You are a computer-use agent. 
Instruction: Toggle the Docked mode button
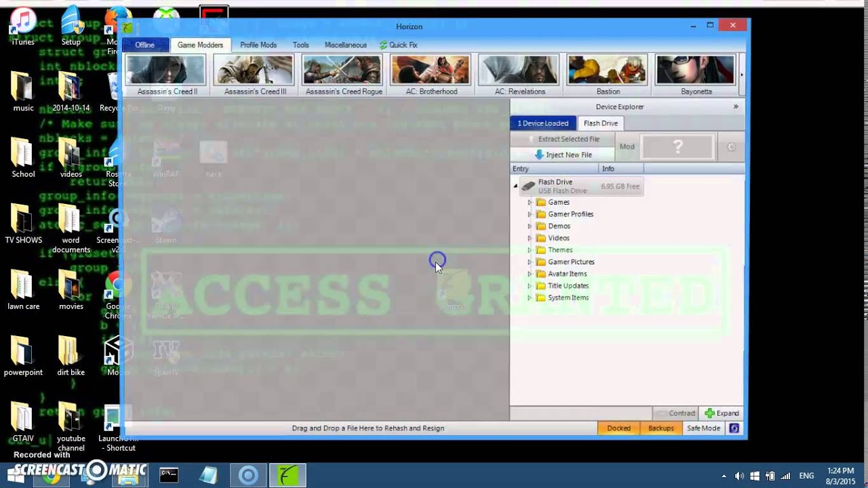(618, 428)
